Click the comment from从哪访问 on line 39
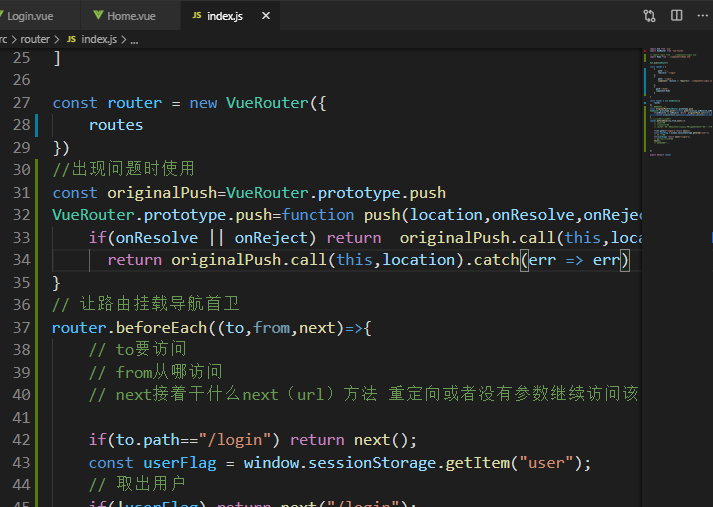Image resolution: width=713 pixels, height=507 pixels. coord(156,372)
